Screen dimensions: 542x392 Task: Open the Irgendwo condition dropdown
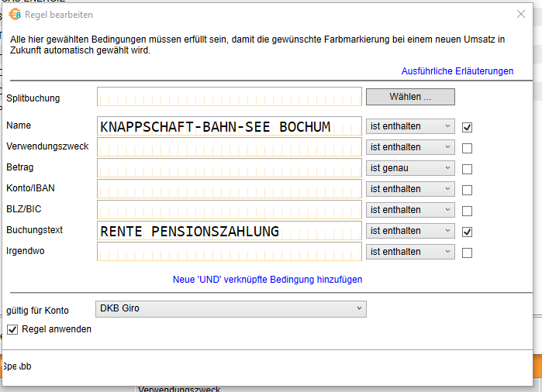click(410, 252)
